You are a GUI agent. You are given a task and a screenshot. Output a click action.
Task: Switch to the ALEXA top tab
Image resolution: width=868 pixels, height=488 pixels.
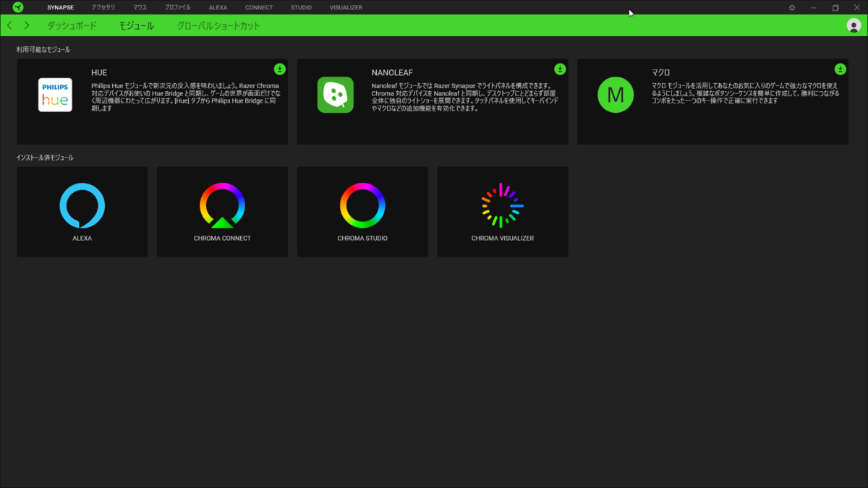[218, 7]
